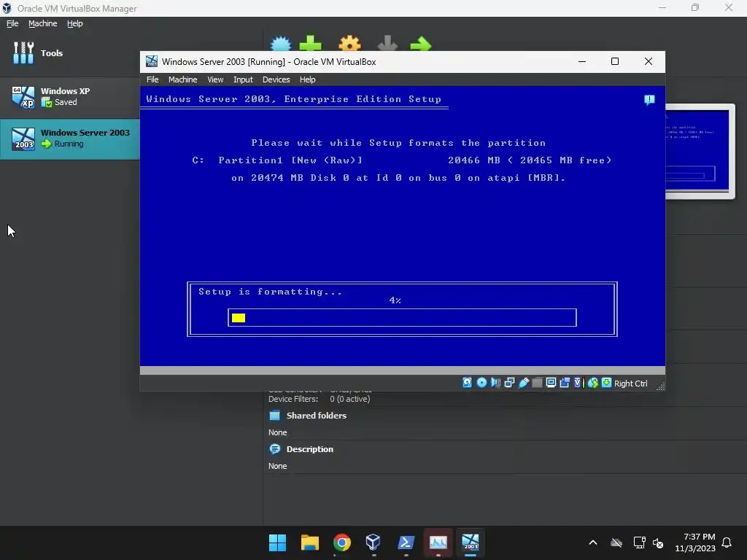
Task: Click the Shared folders icon in Manager details
Action: coord(275,416)
